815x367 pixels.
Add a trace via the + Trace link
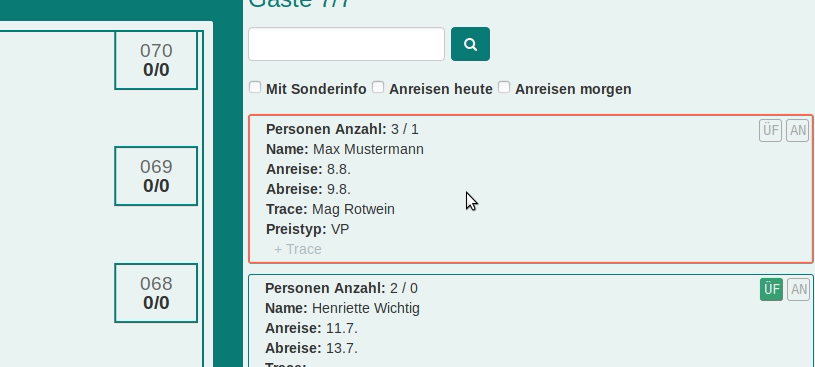point(298,249)
